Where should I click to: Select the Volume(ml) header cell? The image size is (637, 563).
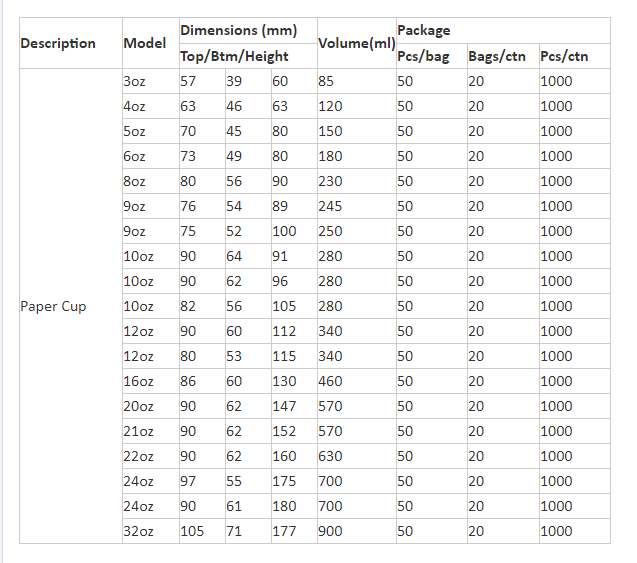pos(357,43)
